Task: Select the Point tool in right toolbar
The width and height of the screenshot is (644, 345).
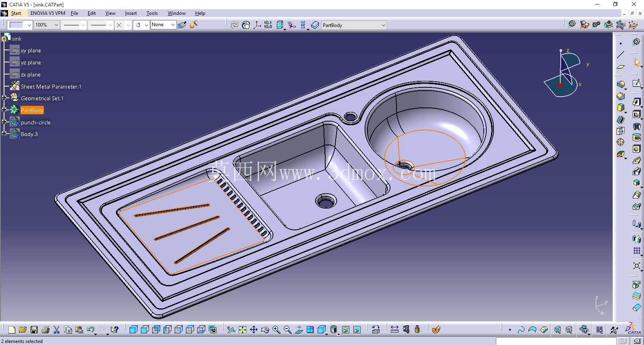Action: 621,43
